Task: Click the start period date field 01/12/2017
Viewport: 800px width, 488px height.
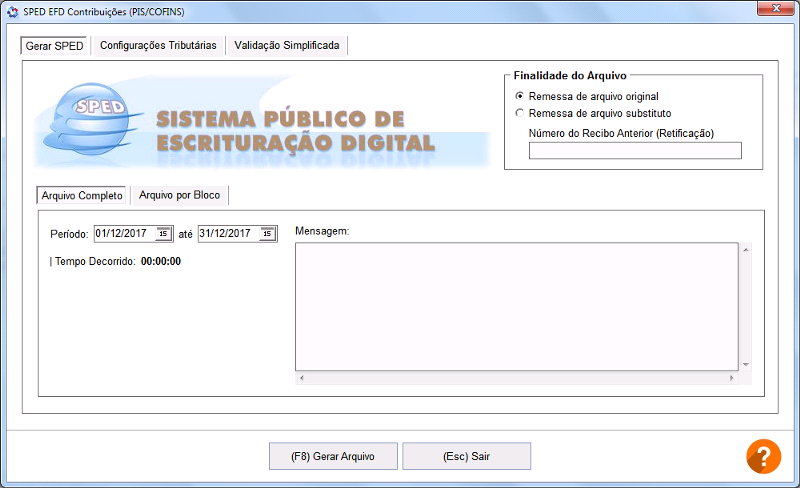Action: pos(134,233)
